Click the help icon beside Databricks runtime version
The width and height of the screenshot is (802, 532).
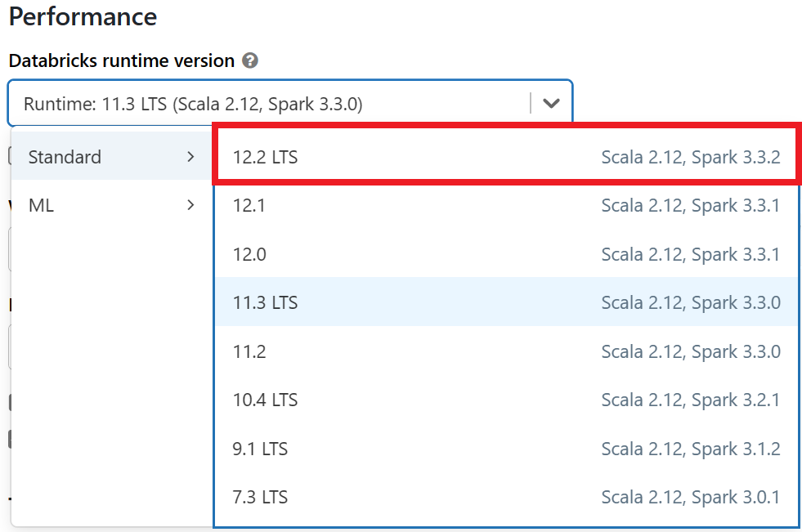click(250, 60)
